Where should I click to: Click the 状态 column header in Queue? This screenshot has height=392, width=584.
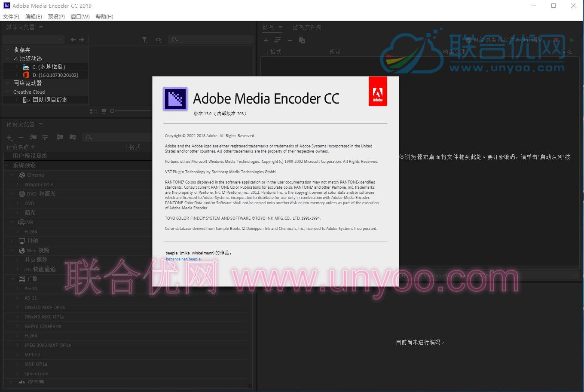point(566,52)
